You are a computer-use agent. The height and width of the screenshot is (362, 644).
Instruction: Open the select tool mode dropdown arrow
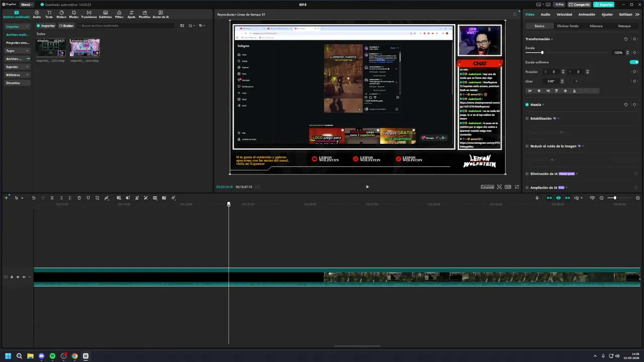point(22,198)
